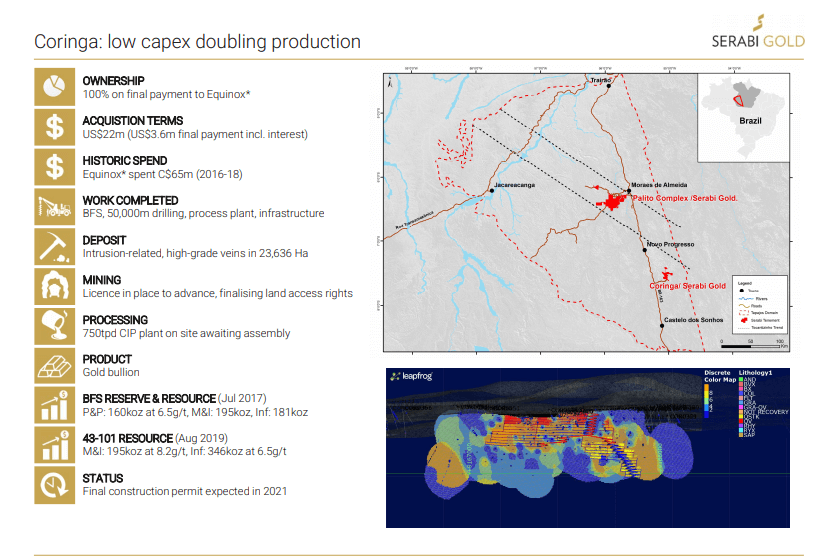Click 'Equinox* spent C$65m (2016-18)'
The width and height of the screenshot is (824, 558).
[x=162, y=174]
